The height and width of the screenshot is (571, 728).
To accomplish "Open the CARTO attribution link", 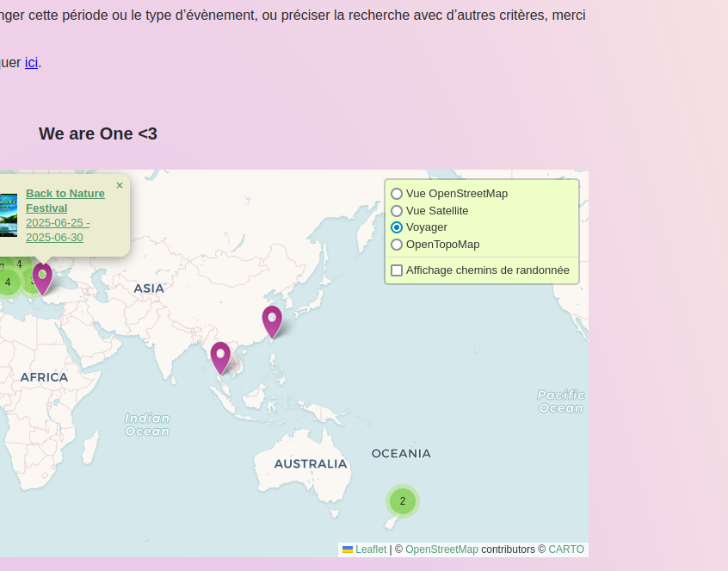I will point(566,549).
